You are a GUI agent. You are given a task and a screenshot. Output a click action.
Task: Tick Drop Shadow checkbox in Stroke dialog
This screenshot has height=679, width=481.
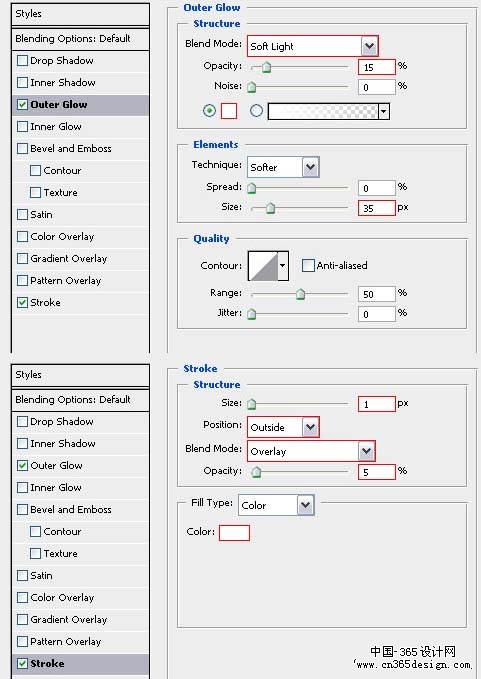coord(23,421)
